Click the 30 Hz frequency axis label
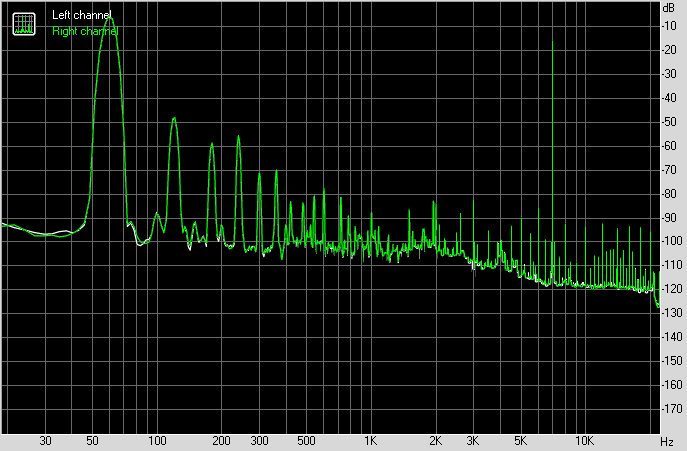 46,441
